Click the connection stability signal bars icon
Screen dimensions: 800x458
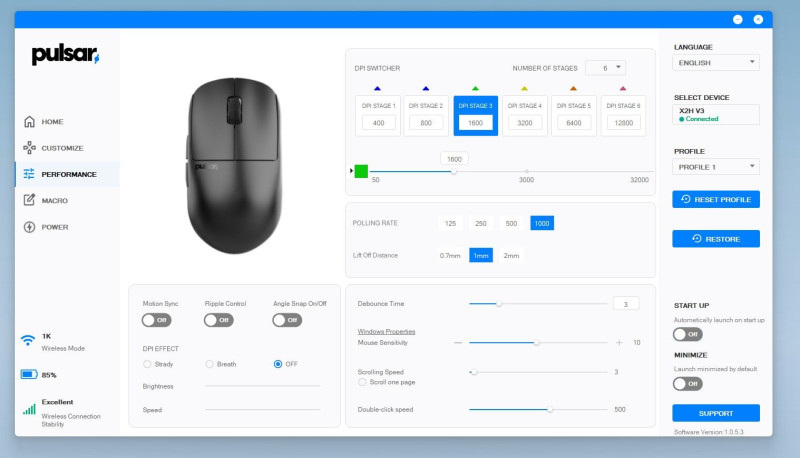(29, 409)
